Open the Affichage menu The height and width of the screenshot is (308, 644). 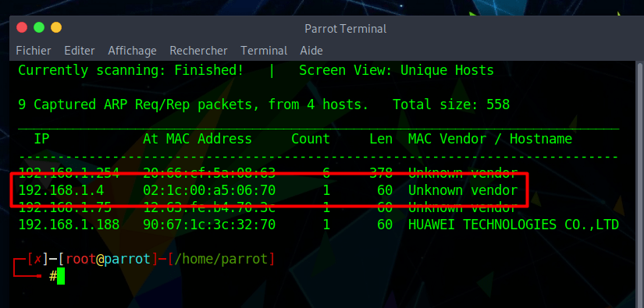tap(132, 51)
